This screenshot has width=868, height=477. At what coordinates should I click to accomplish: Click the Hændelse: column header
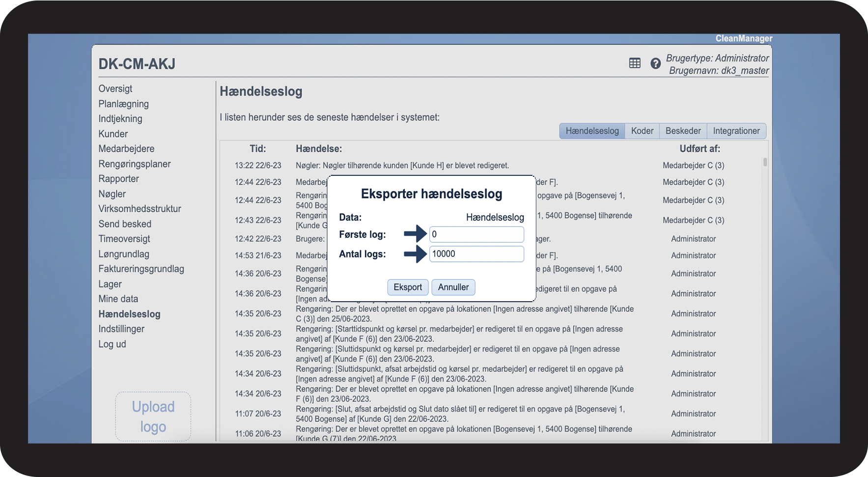pos(319,149)
